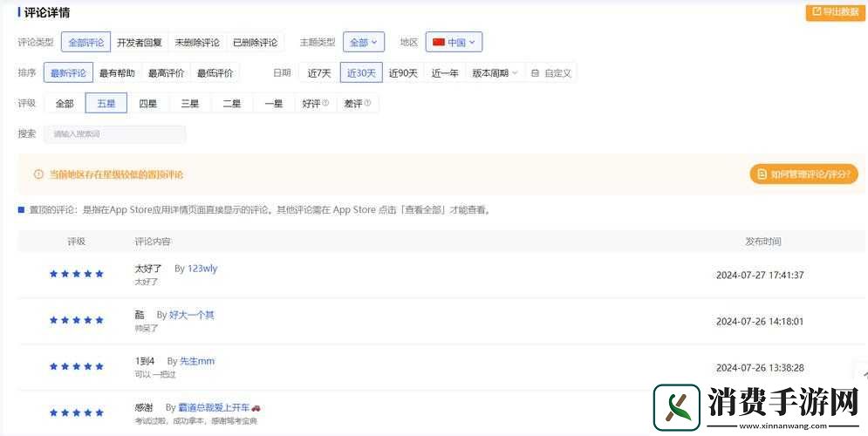Filter rating by 二星
This screenshot has height=436, width=868.
[231, 103]
